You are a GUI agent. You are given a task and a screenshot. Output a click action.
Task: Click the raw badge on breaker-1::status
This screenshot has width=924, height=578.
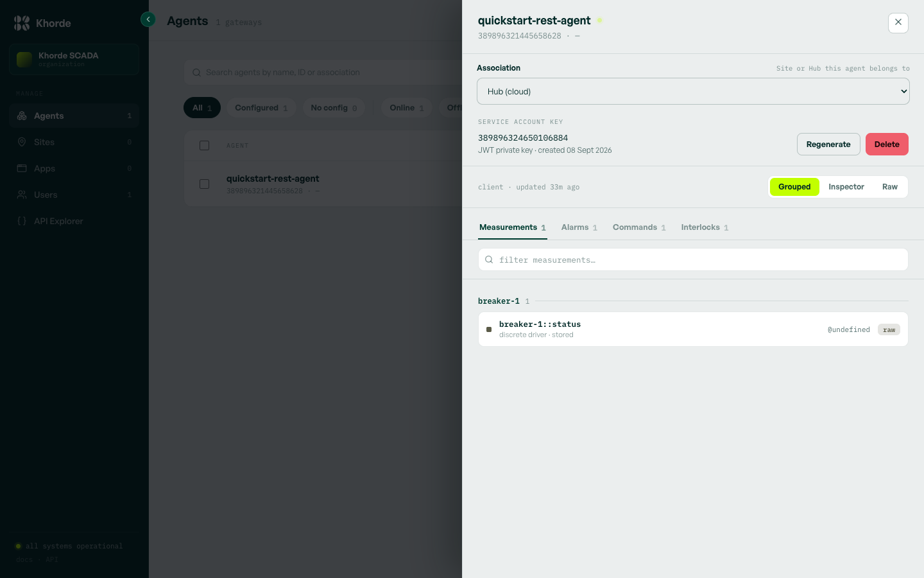pyautogui.click(x=889, y=329)
